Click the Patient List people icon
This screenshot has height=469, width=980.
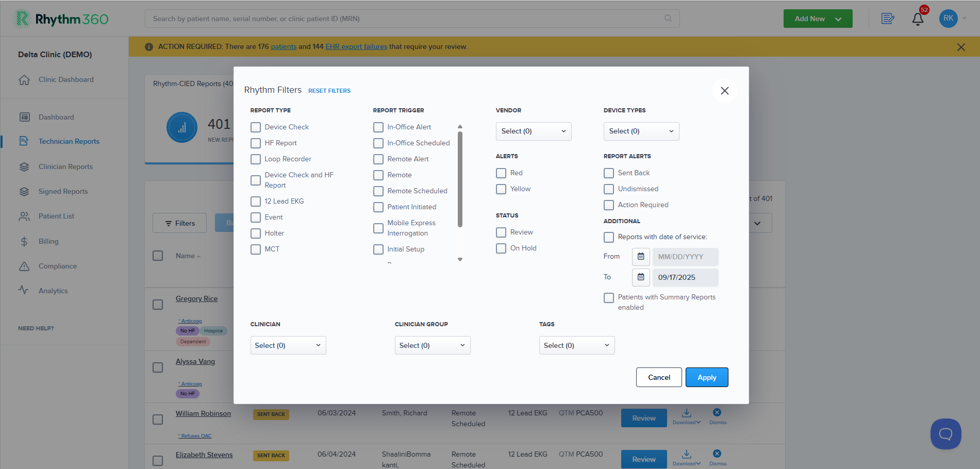(x=24, y=216)
